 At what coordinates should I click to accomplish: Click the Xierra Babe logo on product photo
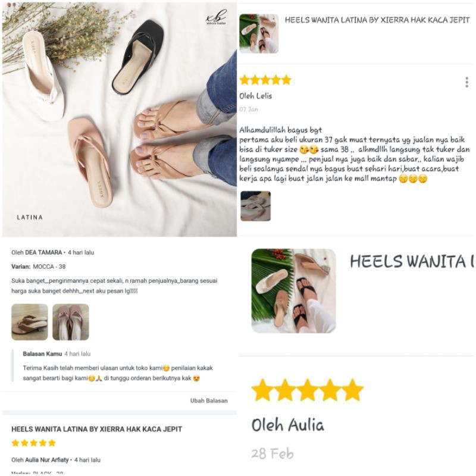point(216,17)
